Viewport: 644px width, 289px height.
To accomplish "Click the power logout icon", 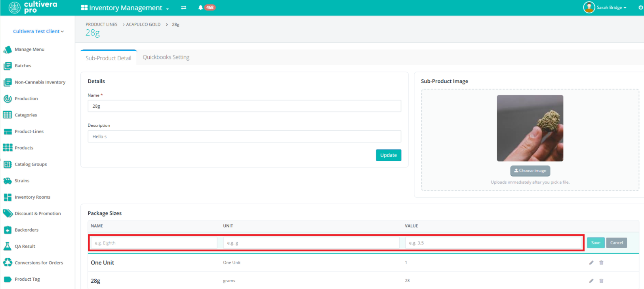I will point(640,8).
